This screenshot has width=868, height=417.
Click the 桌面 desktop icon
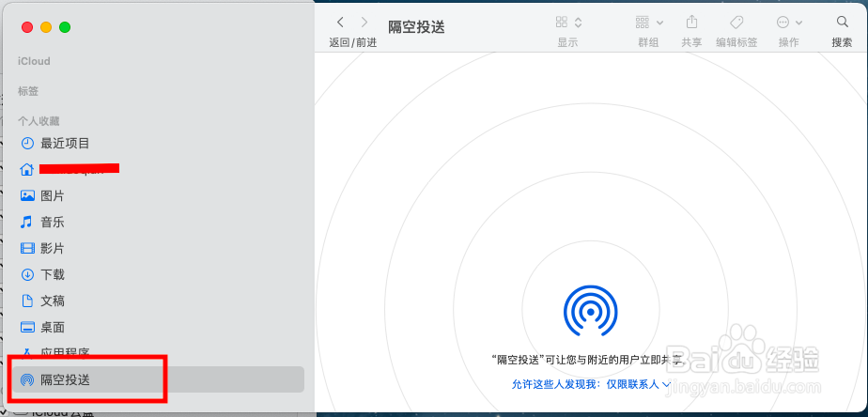click(x=27, y=327)
